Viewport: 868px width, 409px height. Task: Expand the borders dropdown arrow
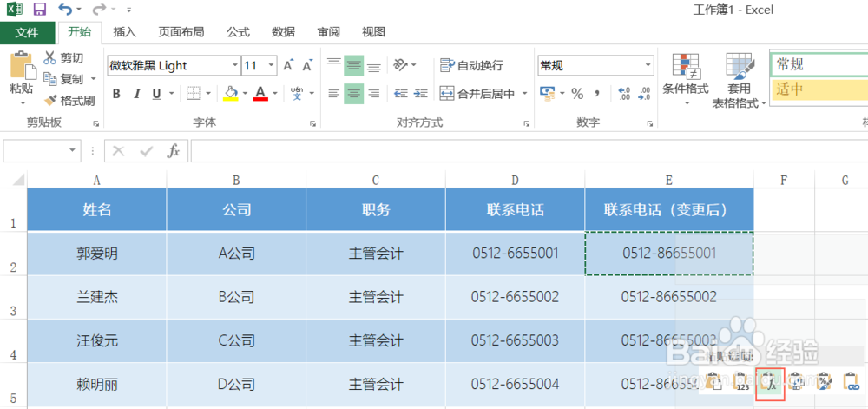tap(208, 94)
